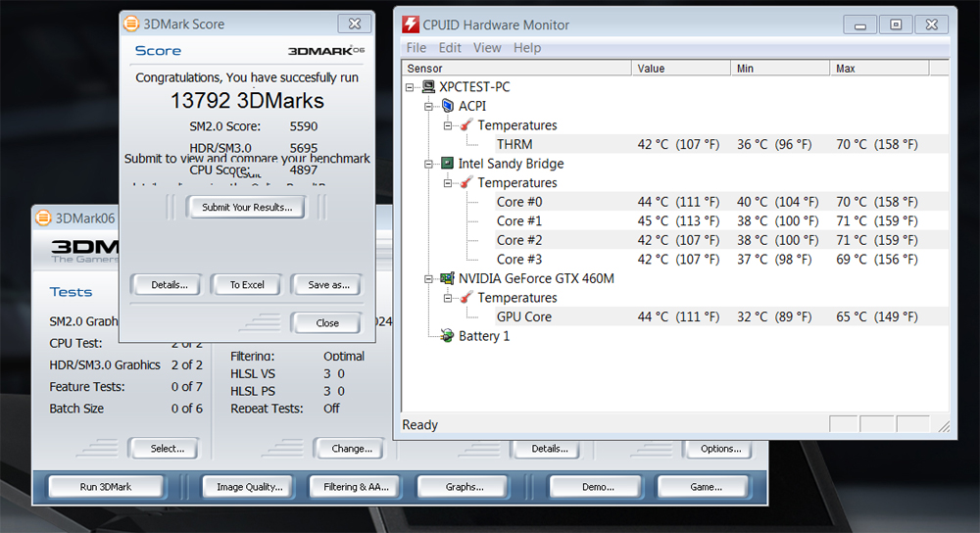Click the ACPI shield icon
Viewport: 980px width, 533px height.
coord(448,106)
